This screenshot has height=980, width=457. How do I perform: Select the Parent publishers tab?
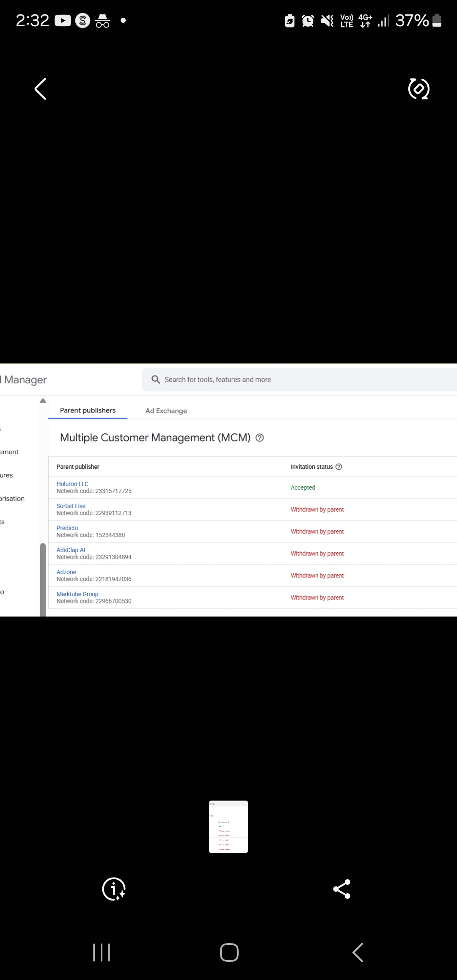88,410
